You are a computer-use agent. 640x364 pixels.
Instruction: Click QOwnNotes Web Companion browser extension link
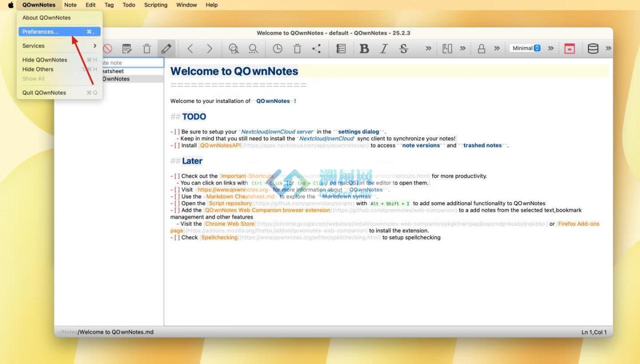[267, 210]
